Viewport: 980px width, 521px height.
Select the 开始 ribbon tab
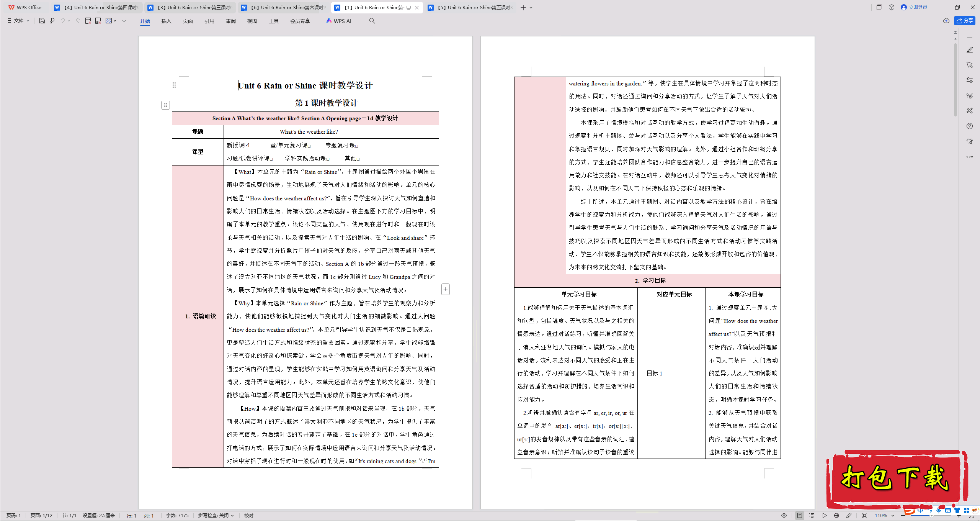(145, 21)
